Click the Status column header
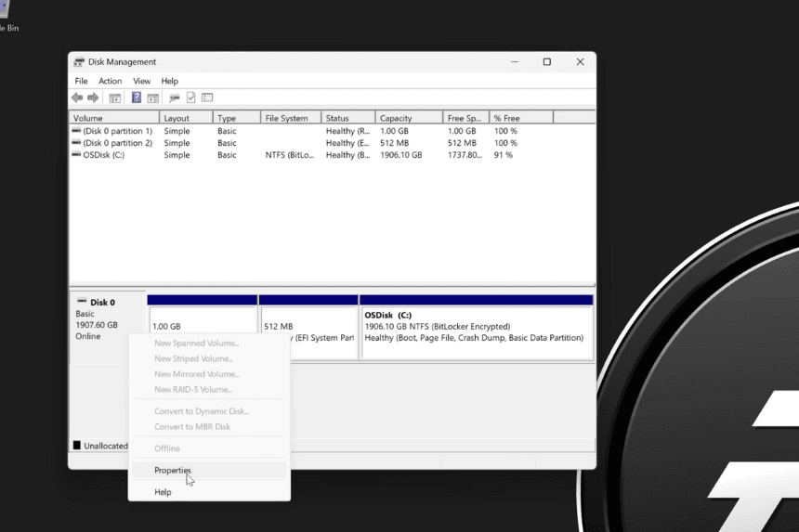Viewport: 799px width, 532px height. click(x=347, y=118)
